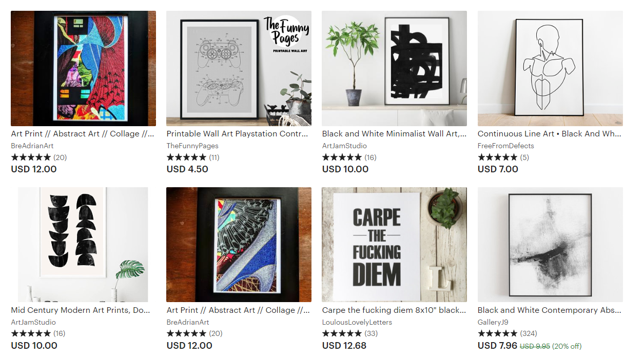The image size is (644, 358).
Task: Click the blue abstract collage thumbnail in second row
Action: (239, 245)
